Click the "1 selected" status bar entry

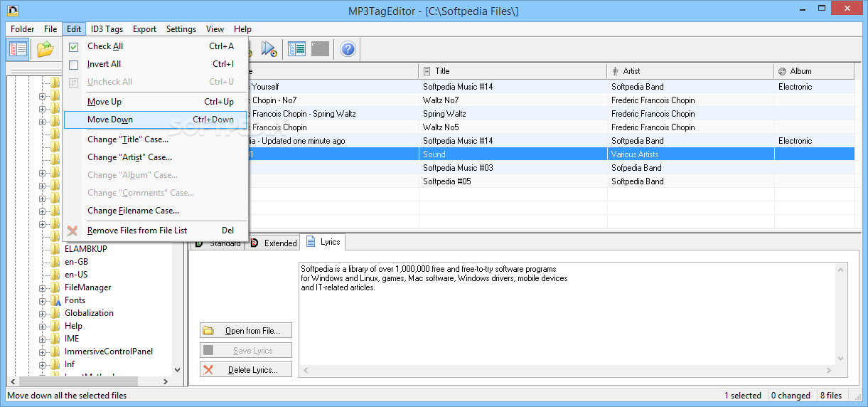pyautogui.click(x=743, y=396)
